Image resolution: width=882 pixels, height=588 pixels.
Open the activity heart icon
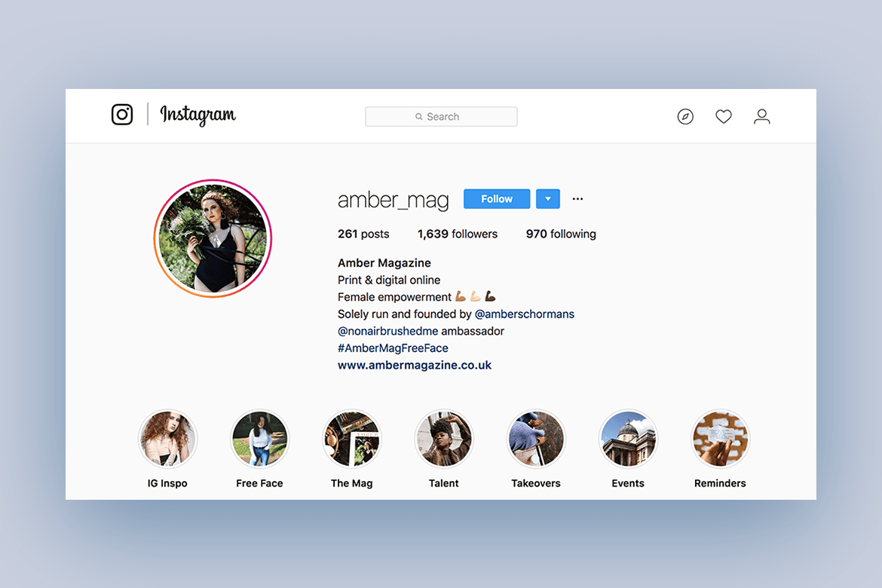(724, 117)
